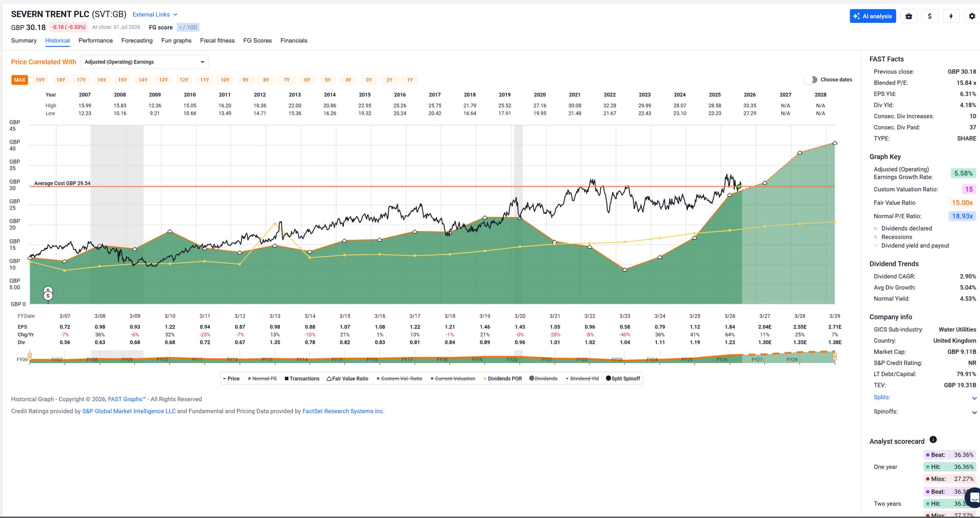Viewport: 980px width, 518px height.
Task: Toggle the Choose dates switch
Action: tap(811, 80)
